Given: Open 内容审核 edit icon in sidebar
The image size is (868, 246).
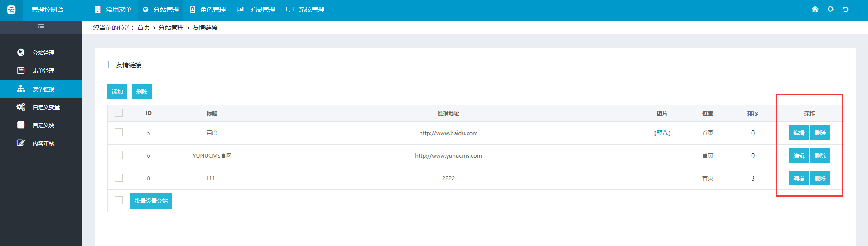Looking at the screenshot, I should (21, 143).
